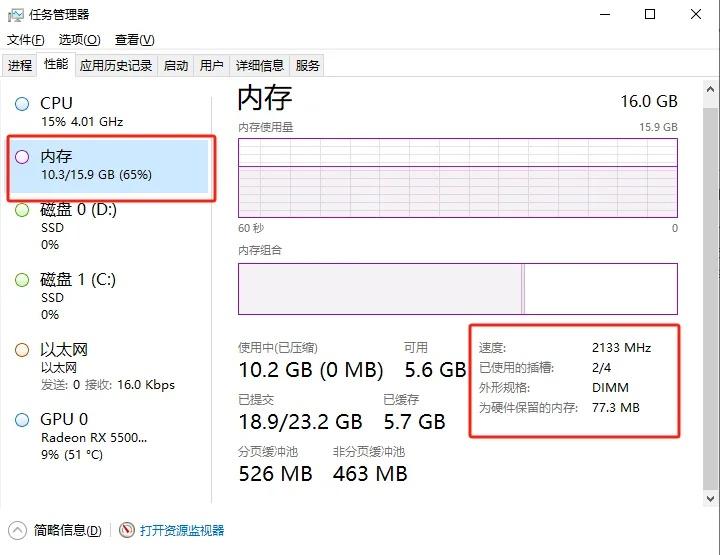Click the 内存使用量 graph area
The width and height of the screenshot is (720, 555).
(457, 177)
